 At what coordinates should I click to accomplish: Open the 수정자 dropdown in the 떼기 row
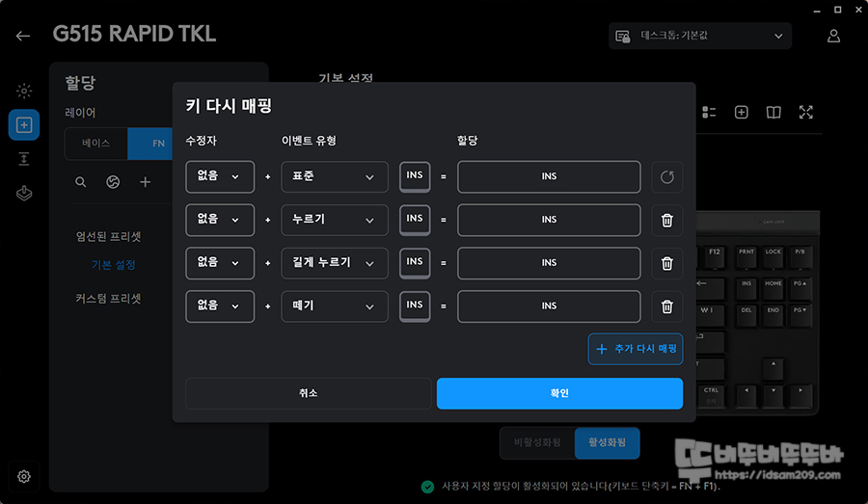(220, 306)
